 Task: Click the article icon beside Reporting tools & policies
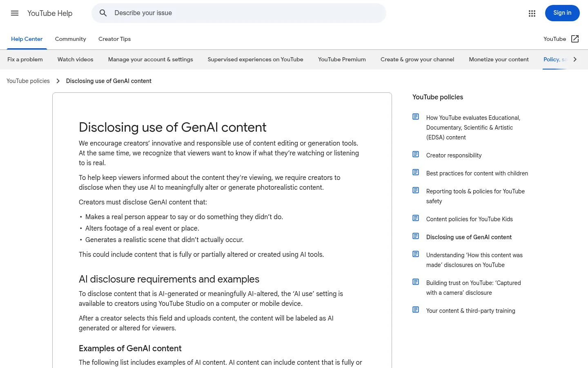click(416, 191)
